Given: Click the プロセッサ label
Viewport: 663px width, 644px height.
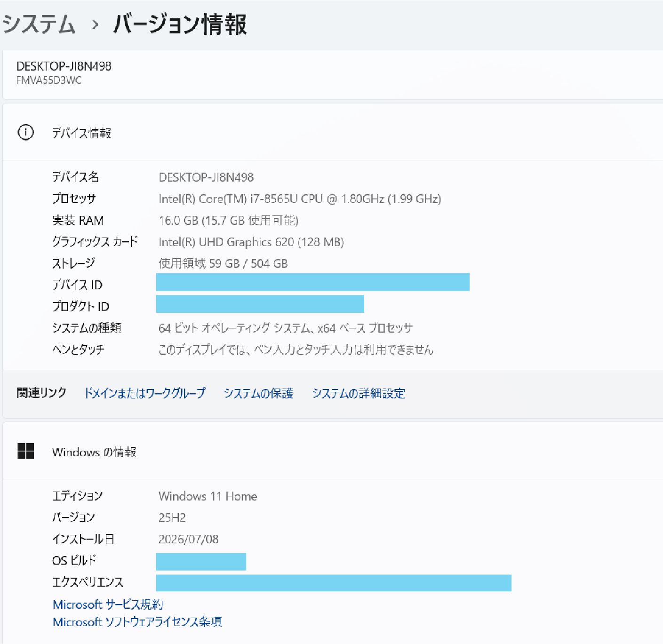Looking at the screenshot, I should (74, 199).
